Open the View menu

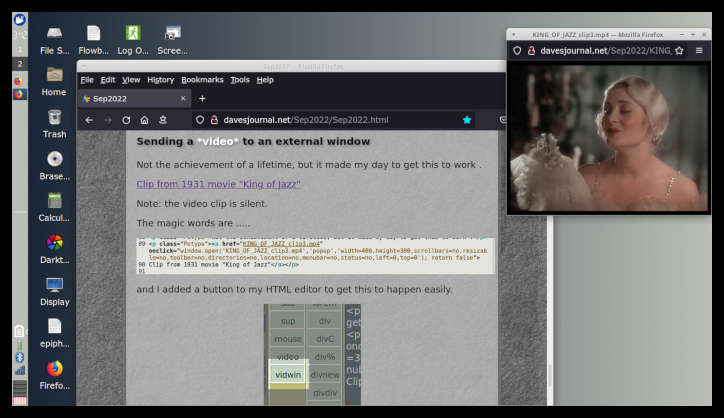coord(131,80)
